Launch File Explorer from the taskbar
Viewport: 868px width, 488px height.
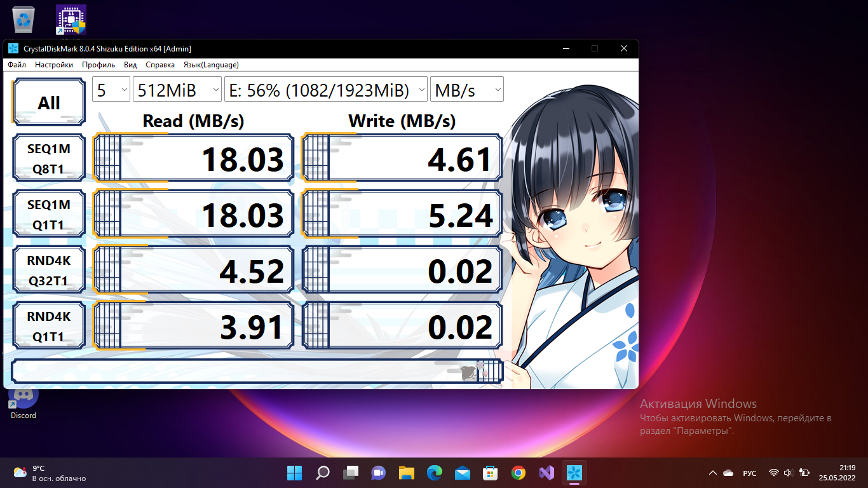(407, 473)
